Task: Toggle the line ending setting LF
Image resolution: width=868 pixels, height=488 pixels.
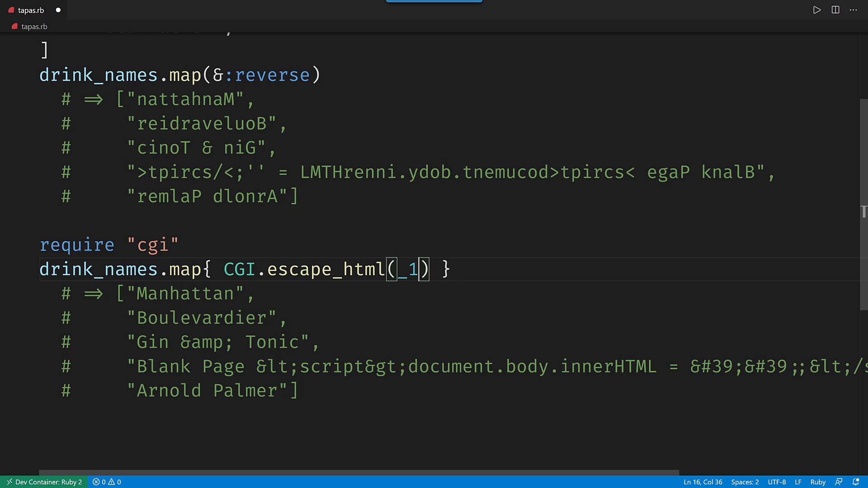Action: pos(798,482)
